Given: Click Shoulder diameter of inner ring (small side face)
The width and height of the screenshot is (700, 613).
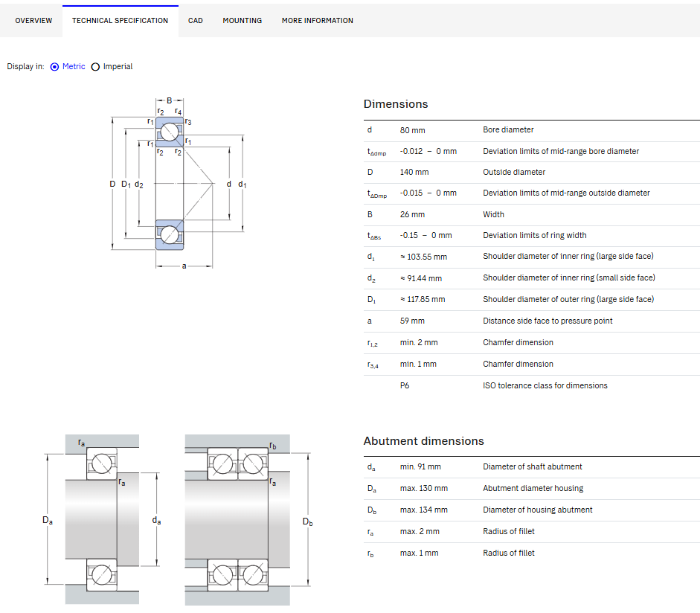Looking at the screenshot, I should (569, 277).
